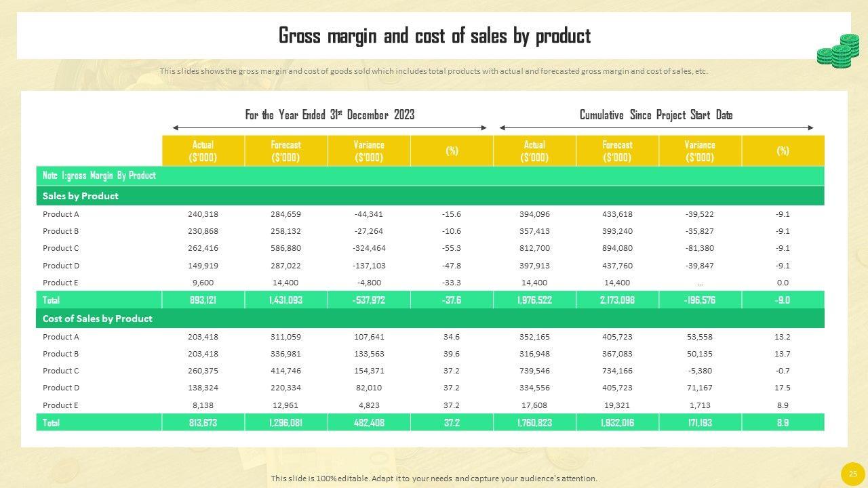Click the subtitle description text below the title
Screen dimensions: 868x488
434,71
